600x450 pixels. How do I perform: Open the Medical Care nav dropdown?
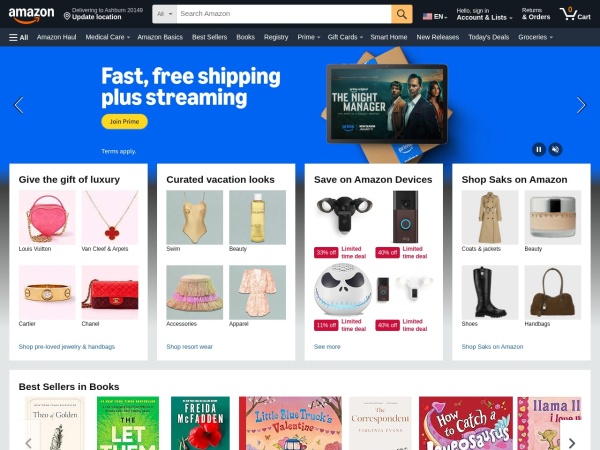tap(108, 37)
